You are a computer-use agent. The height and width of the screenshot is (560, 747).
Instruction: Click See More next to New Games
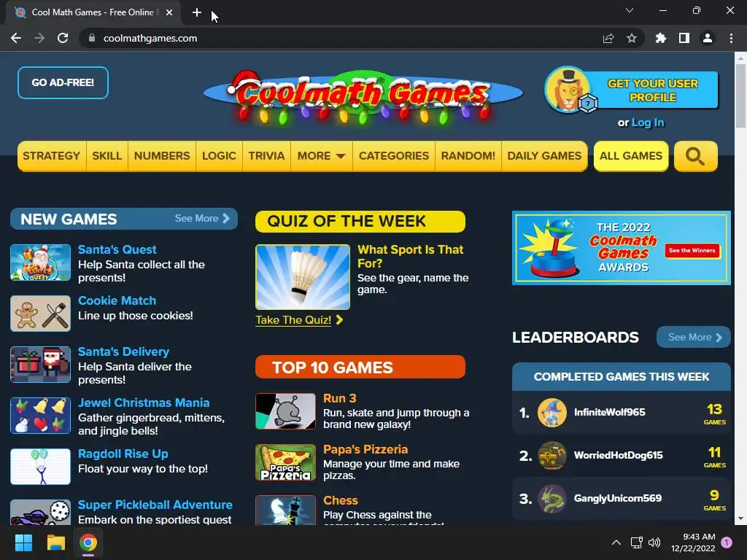[x=203, y=219]
